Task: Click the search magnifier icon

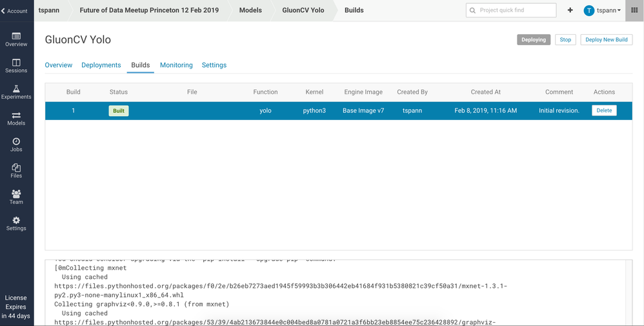Action: [x=472, y=10]
